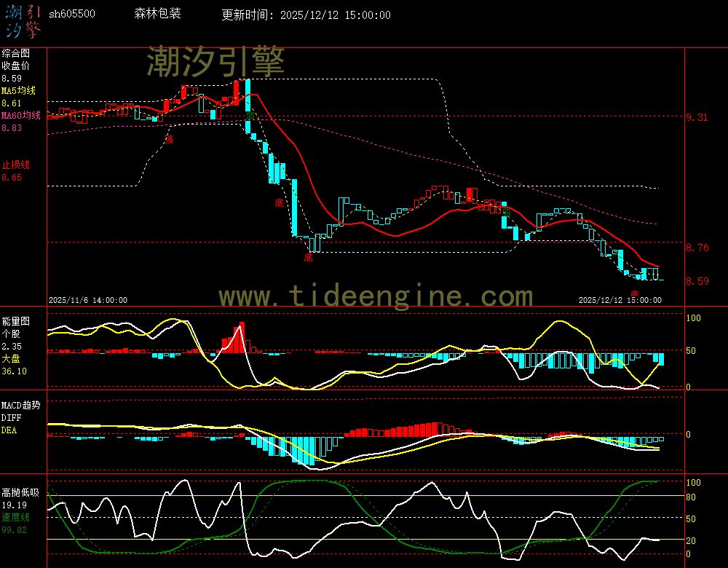The height and width of the screenshot is (568, 728).
Task: Select the 能量图 panel label
Action: pyautogui.click(x=15, y=320)
